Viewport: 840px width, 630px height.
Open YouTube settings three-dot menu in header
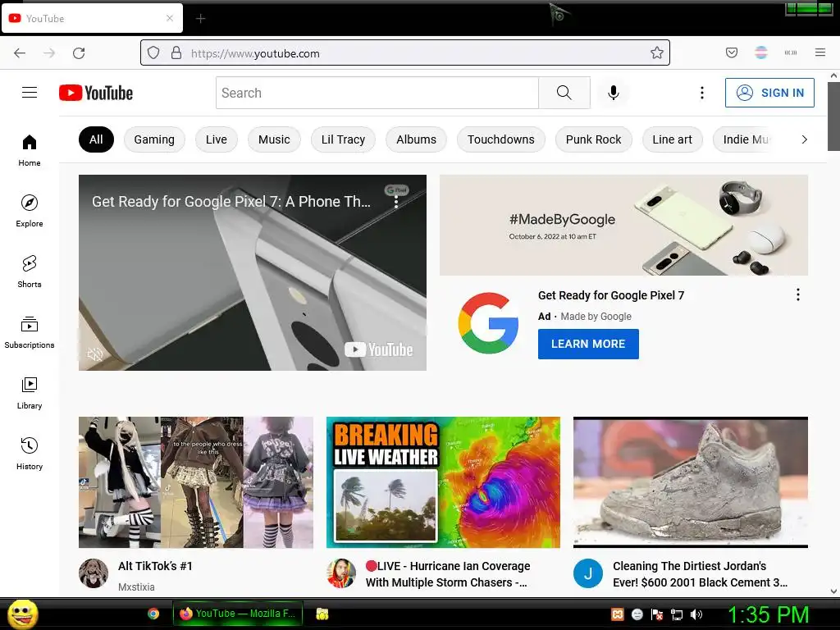[702, 93]
